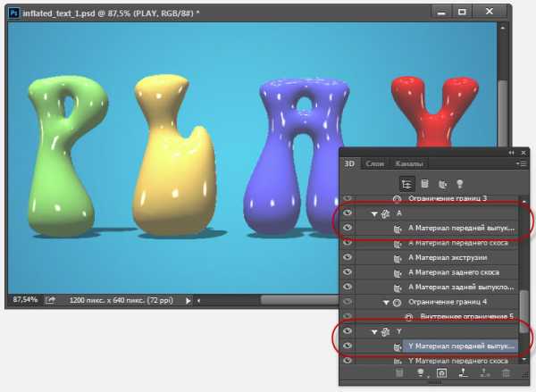The image size is (536, 392).
Task: Toggle eye for A Материал экструзии
Action: (x=348, y=257)
